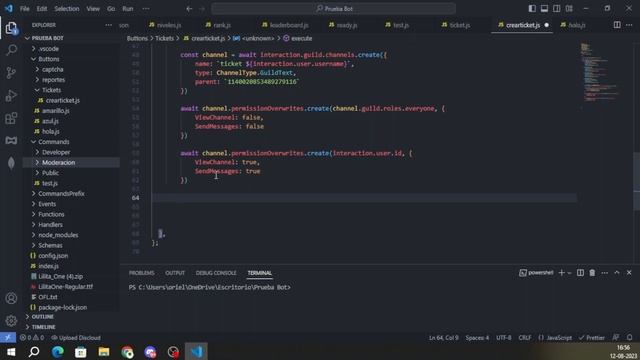Screen dimensions: 640x360
Task: Open the Windows Start menu
Action: (11, 351)
